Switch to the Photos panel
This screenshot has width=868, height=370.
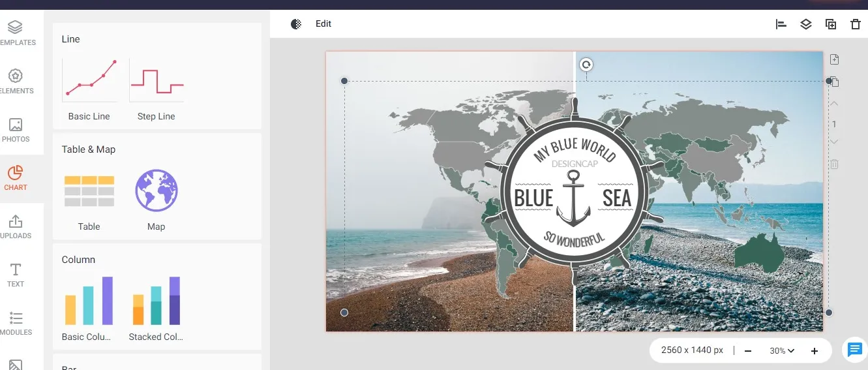(16, 129)
